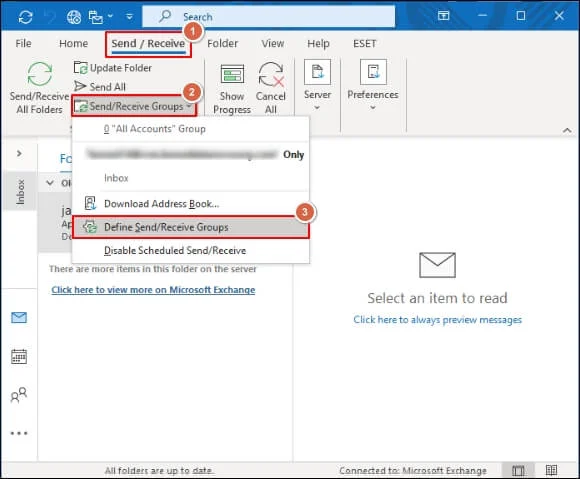Open the Help tab
The height and width of the screenshot is (479, 580).
click(318, 44)
